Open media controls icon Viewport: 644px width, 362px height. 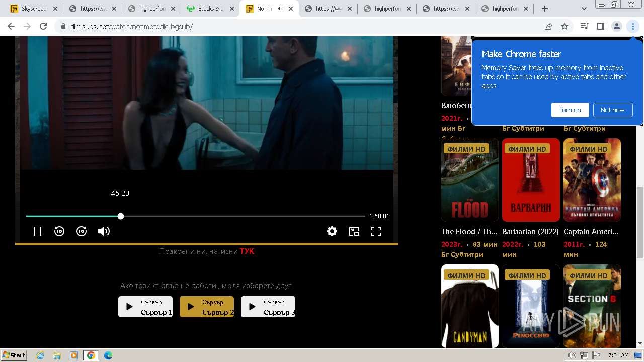[584, 26]
